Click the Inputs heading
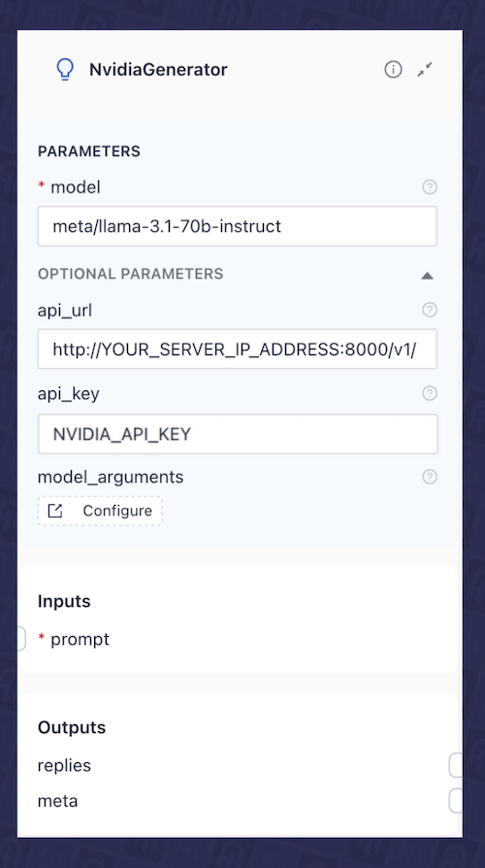The height and width of the screenshot is (868, 485). (x=64, y=601)
